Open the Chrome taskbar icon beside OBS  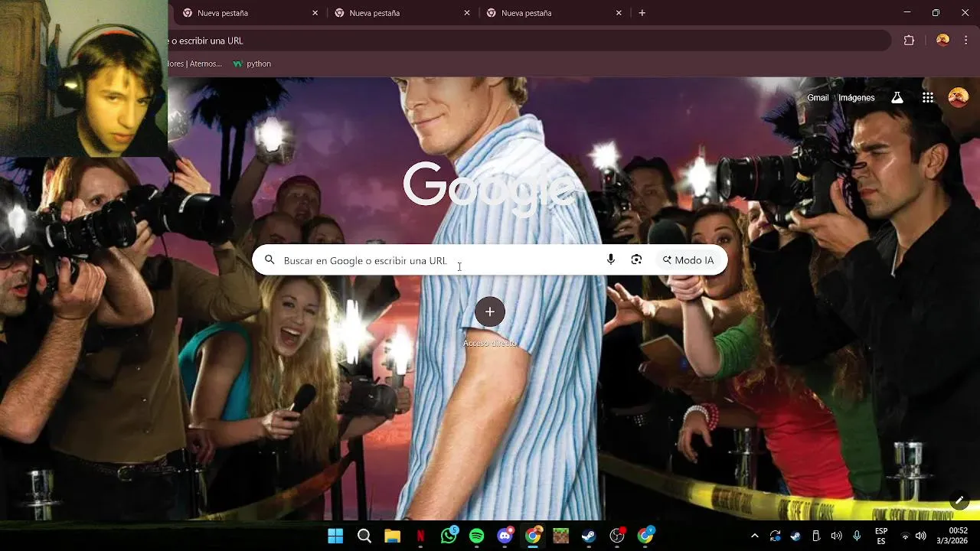click(x=645, y=536)
